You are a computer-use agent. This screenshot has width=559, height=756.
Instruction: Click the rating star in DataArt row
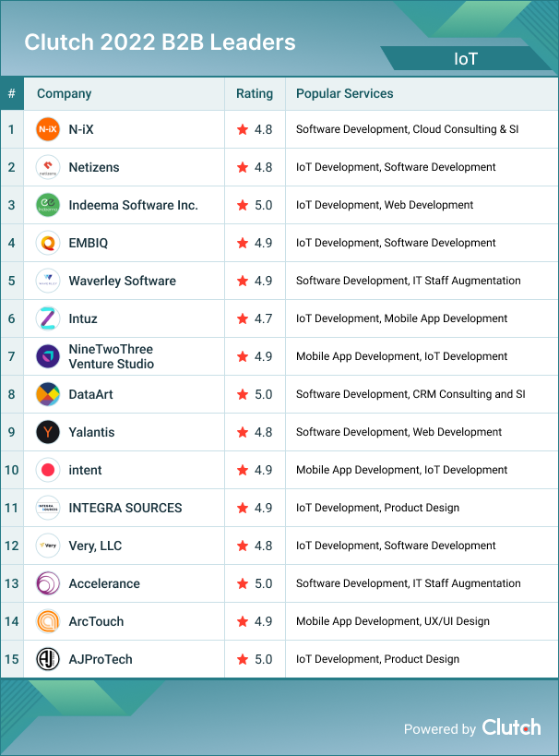(x=243, y=394)
